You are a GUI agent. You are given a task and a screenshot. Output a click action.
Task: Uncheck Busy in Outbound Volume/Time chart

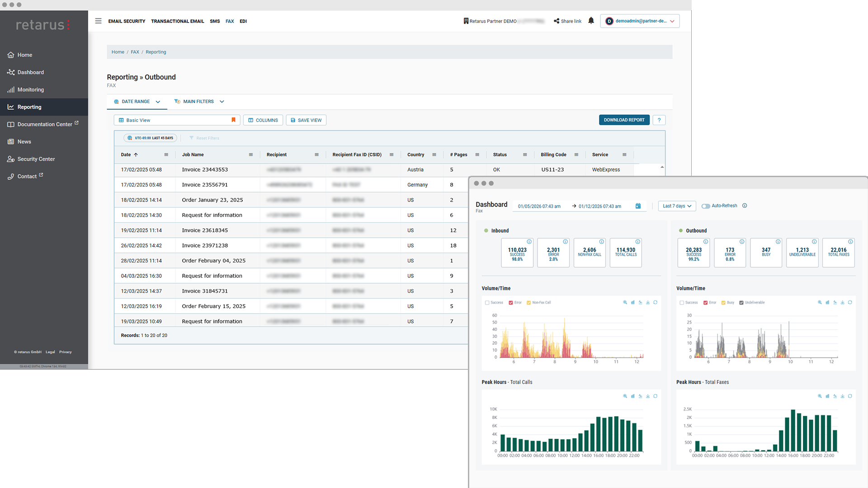click(723, 303)
